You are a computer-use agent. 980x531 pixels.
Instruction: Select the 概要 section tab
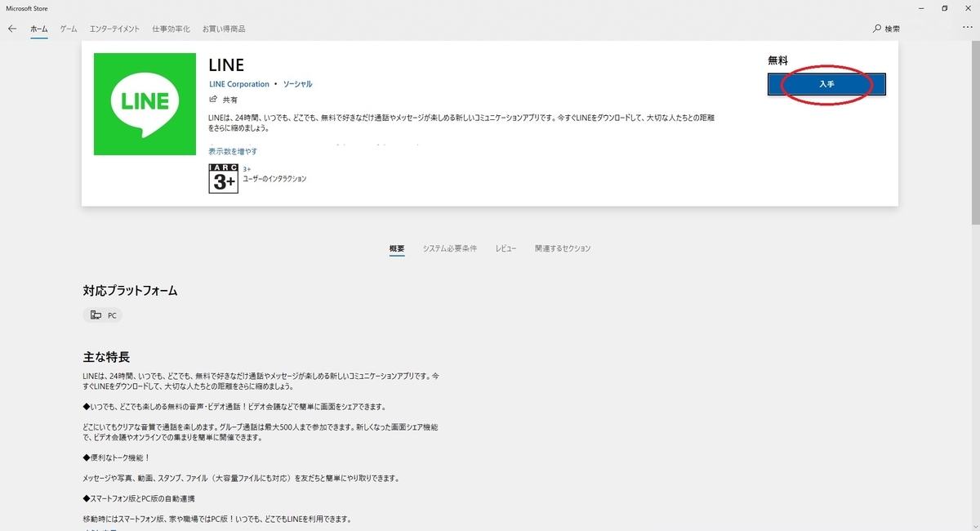click(x=397, y=248)
